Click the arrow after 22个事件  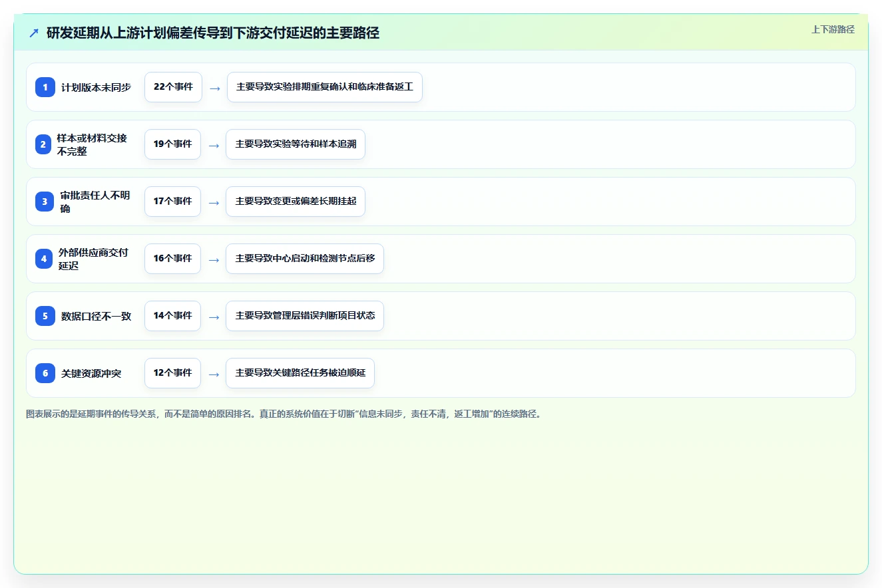[214, 88]
